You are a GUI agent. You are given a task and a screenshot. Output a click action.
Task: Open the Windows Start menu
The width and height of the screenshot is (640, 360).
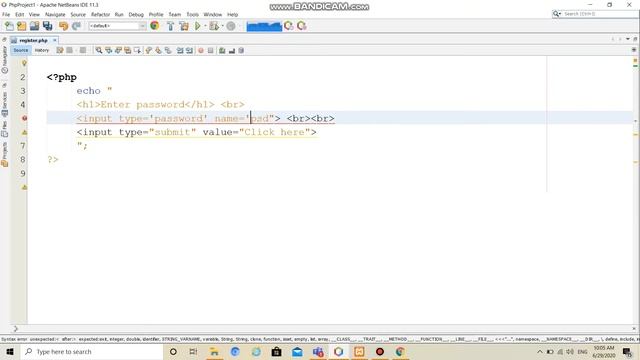click(10, 351)
